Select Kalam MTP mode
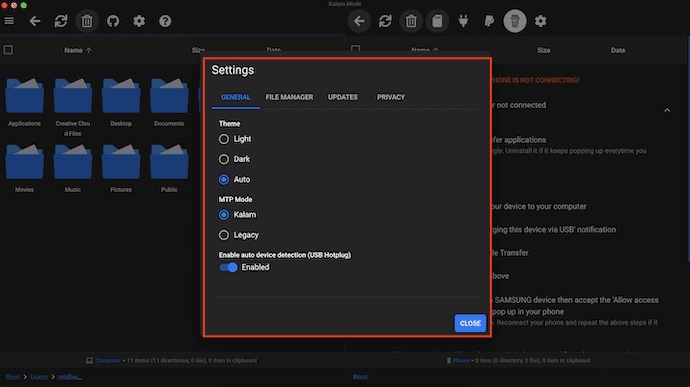 [x=224, y=215]
